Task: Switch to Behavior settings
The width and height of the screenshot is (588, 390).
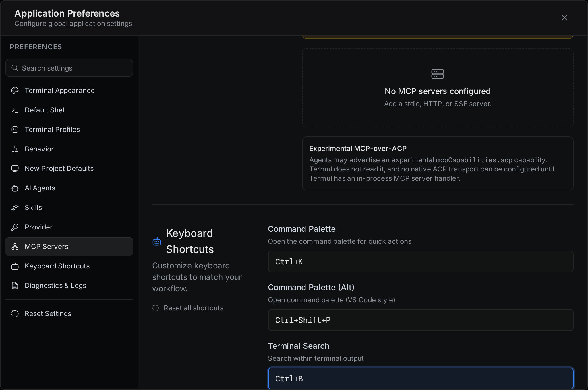Action: [x=69, y=149]
